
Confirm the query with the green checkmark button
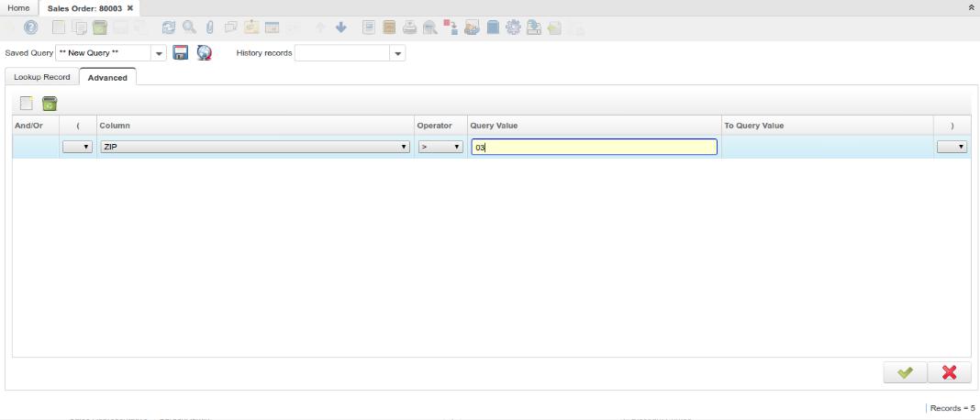click(x=905, y=371)
